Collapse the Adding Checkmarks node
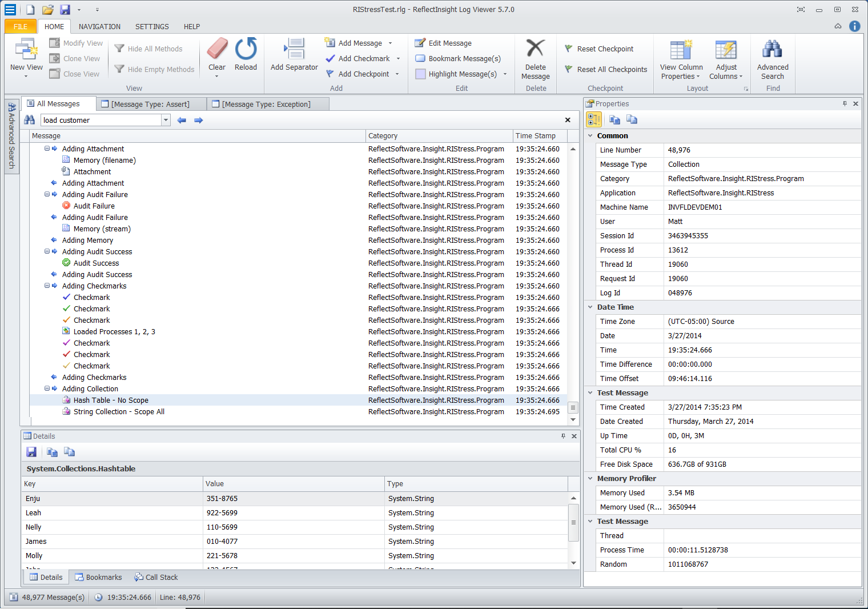The height and width of the screenshot is (609, 868). [x=47, y=286]
